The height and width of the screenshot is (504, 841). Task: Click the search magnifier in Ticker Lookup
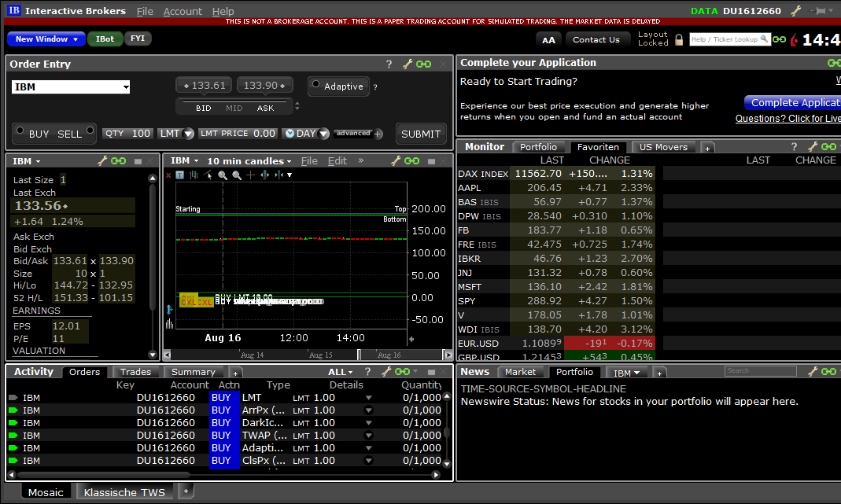click(x=765, y=39)
